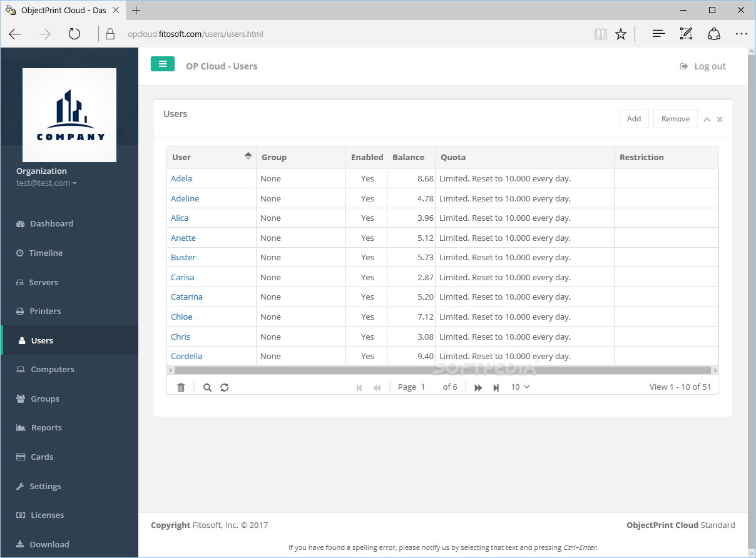Screen dimensions: 756x558
Task: Open Dashboard in the sidebar
Action: point(69,223)
